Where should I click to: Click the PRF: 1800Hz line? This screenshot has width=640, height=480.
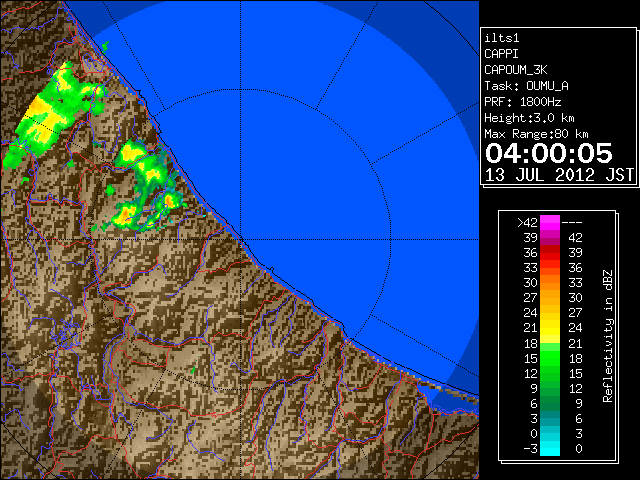click(x=523, y=102)
